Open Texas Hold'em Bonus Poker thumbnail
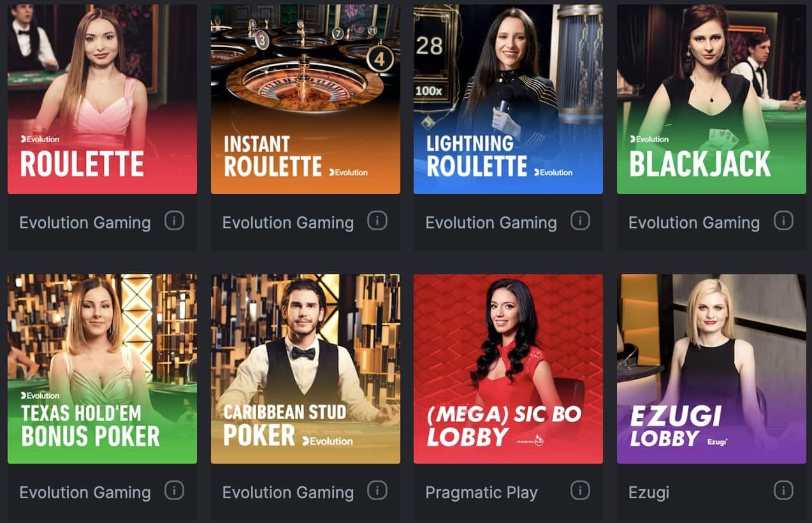The image size is (812, 523). coord(102,369)
